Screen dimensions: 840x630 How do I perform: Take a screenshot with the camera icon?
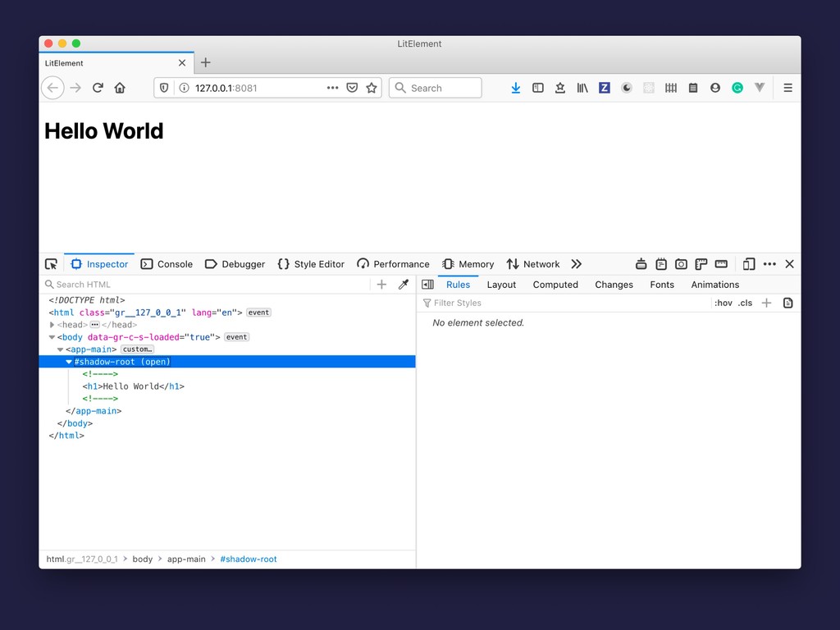click(681, 264)
